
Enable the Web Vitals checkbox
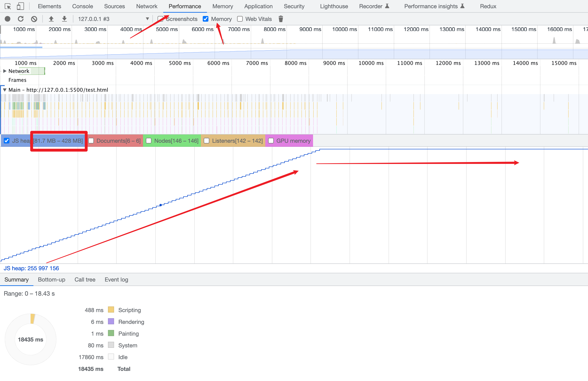tap(240, 19)
